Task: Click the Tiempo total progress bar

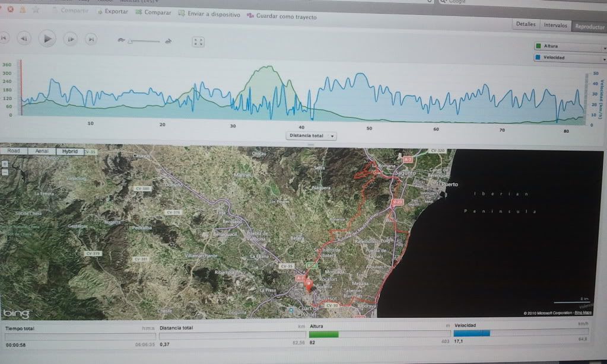Action: click(x=80, y=337)
